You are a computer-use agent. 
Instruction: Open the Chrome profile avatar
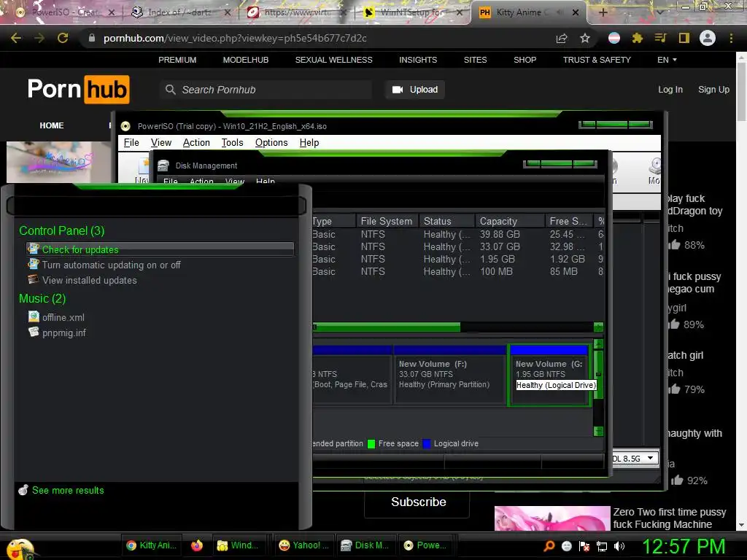[x=708, y=38]
